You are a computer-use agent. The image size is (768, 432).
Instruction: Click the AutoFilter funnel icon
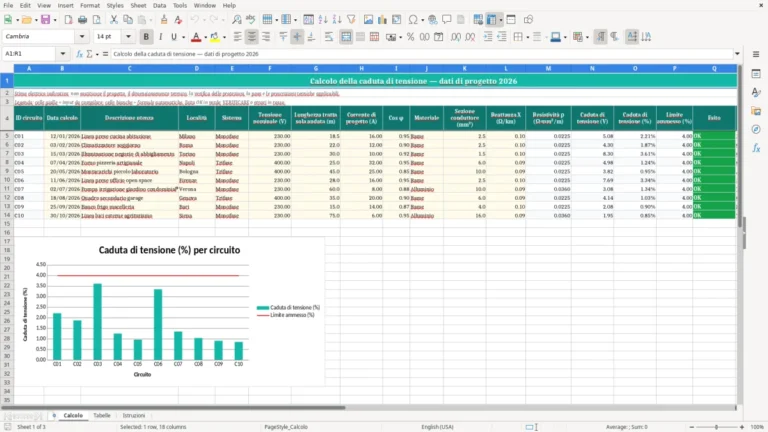click(x=351, y=20)
